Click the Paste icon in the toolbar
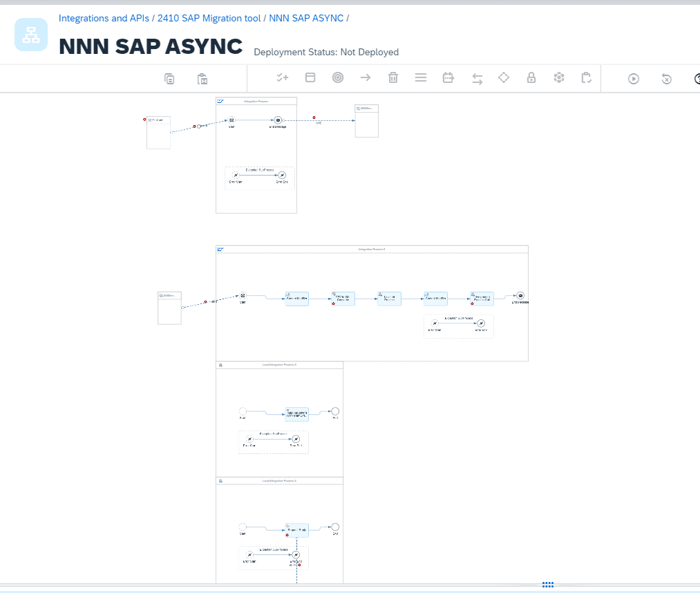Screen dimensions: 700x593 pyautogui.click(x=202, y=79)
